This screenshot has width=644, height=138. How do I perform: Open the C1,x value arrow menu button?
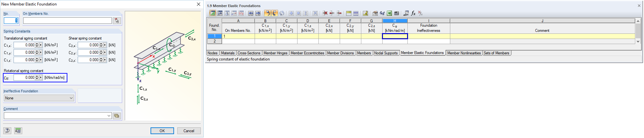(x=41, y=45)
